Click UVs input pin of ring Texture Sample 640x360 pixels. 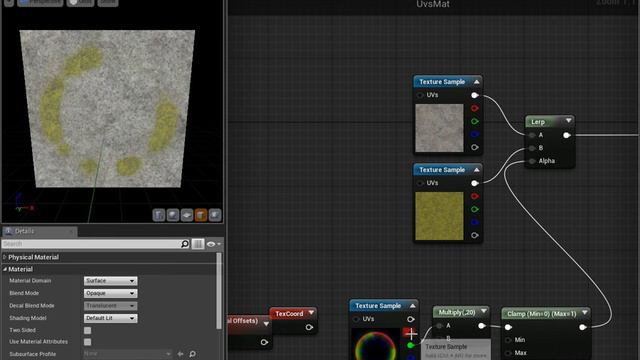[x=356, y=319]
